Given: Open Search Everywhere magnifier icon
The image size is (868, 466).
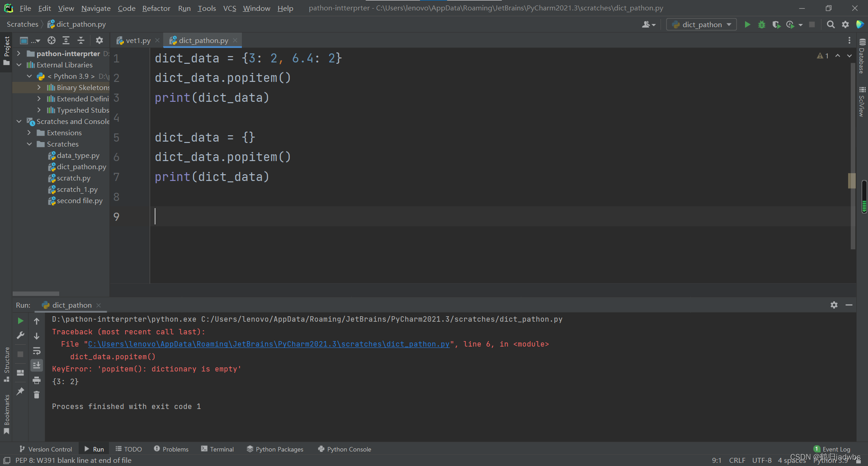Looking at the screenshot, I should pos(830,24).
